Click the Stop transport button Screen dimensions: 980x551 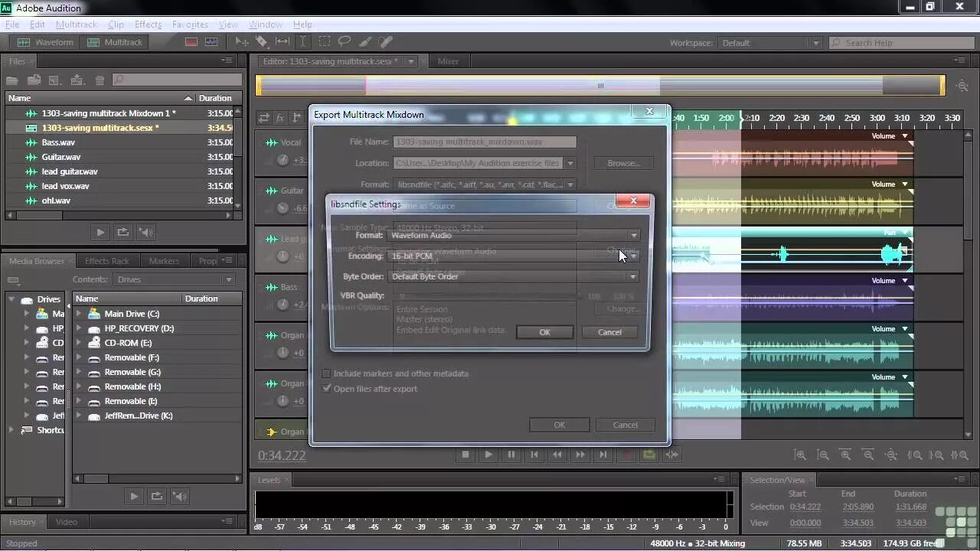(x=465, y=455)
